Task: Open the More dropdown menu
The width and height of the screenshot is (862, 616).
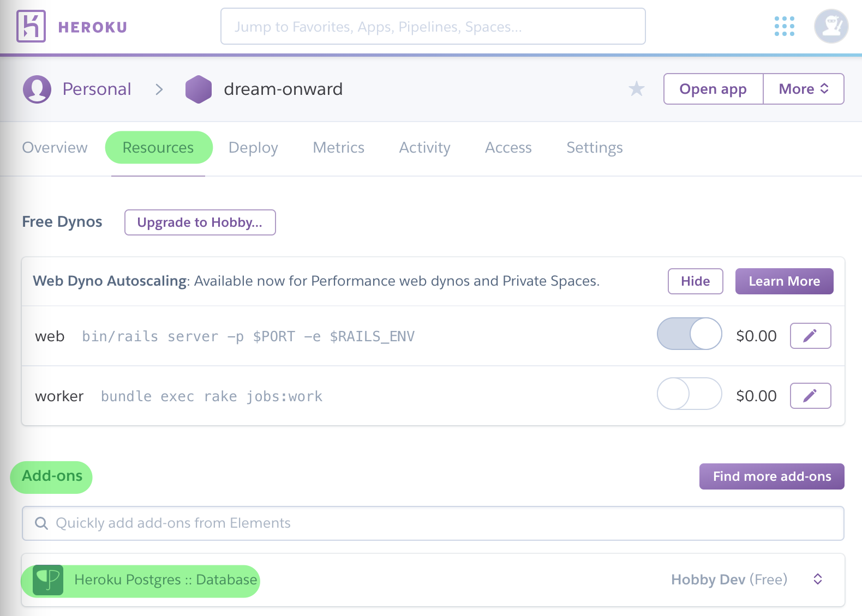Action: pyautogui.click(x=804, y=89)
